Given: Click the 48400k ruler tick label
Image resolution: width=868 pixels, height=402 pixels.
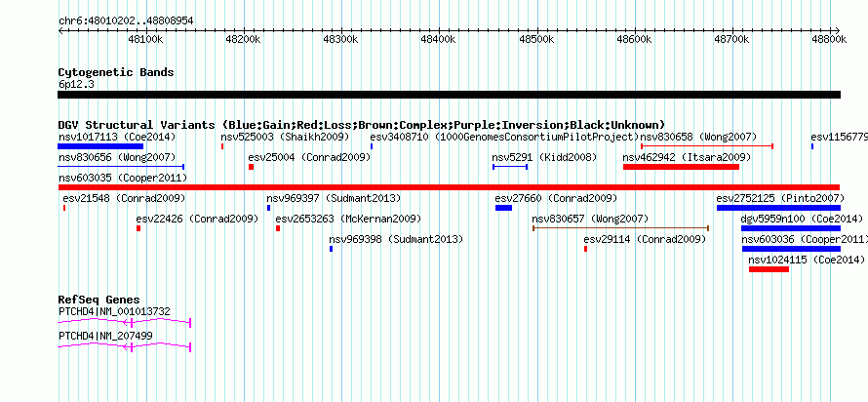Looking at the screenshot, I should 439,39.
